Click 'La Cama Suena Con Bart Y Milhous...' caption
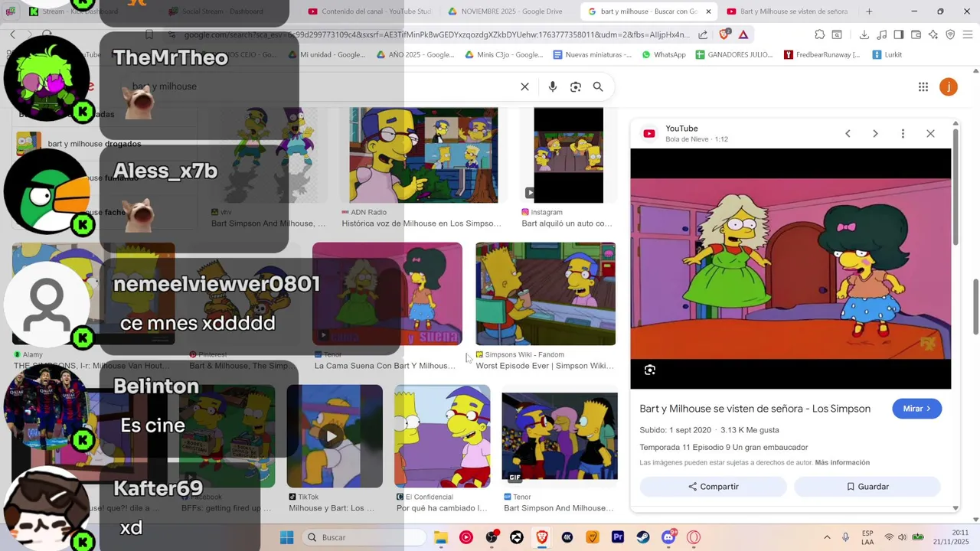980x551 pixels. [384, 366]
